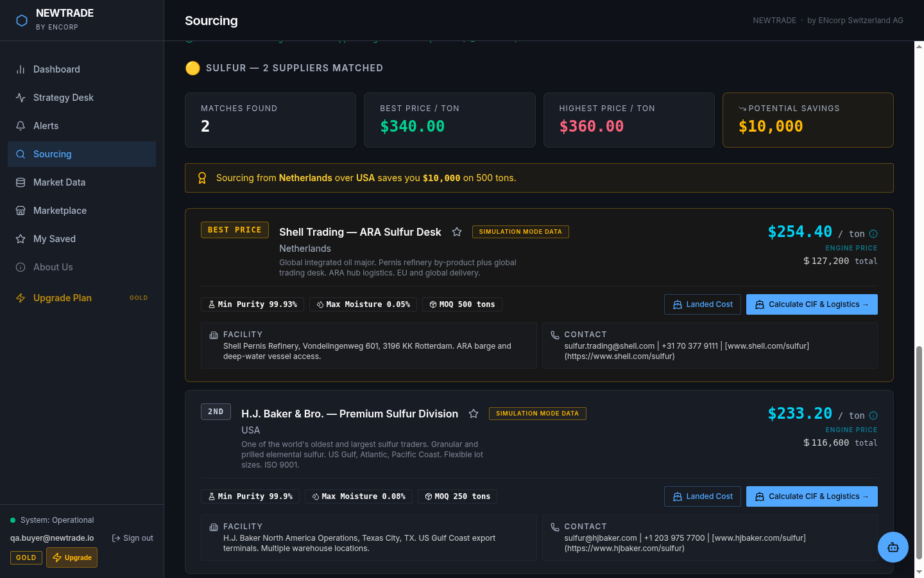The width and height of the screenshot is (924, 578).
Task: Click the Strategy Desk pulse icon
Action: pos(21,98)
